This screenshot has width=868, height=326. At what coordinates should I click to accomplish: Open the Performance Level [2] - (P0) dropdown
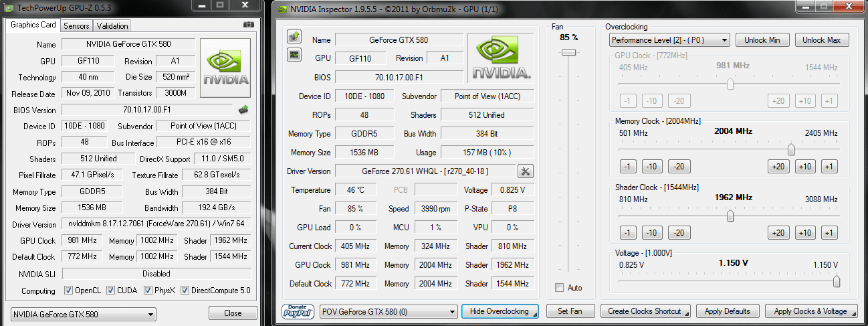[x=669, y=40]
